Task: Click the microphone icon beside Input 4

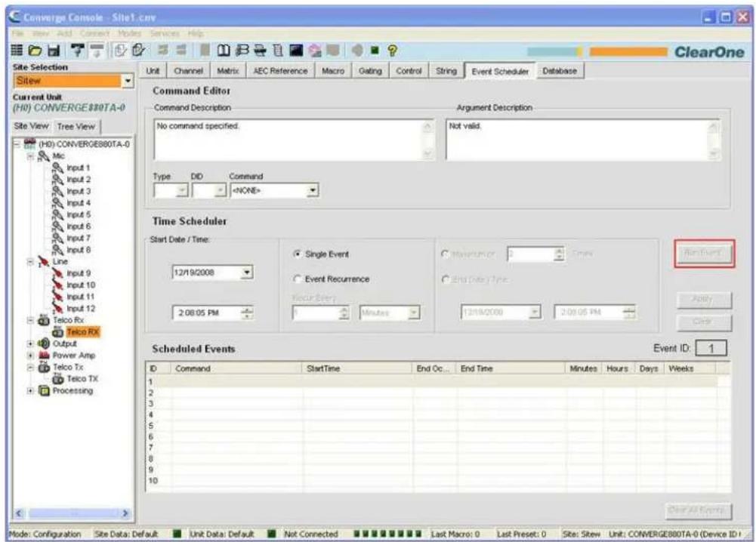Action: click(x=58, y=203)
